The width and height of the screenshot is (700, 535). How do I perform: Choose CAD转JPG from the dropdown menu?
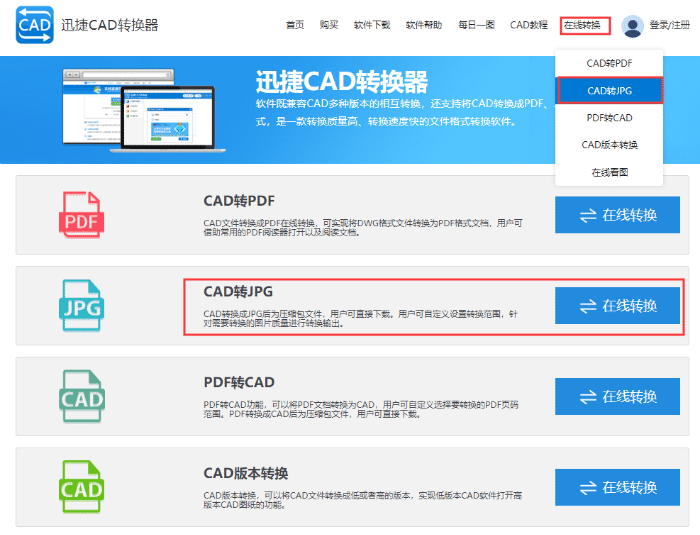pos(609,91)
